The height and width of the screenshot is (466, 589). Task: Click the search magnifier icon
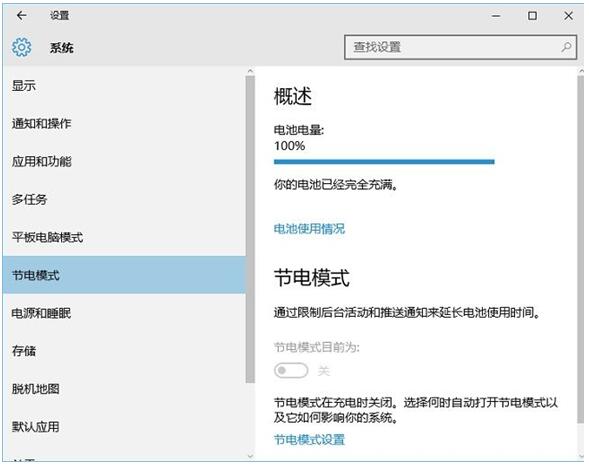[566, 47]
